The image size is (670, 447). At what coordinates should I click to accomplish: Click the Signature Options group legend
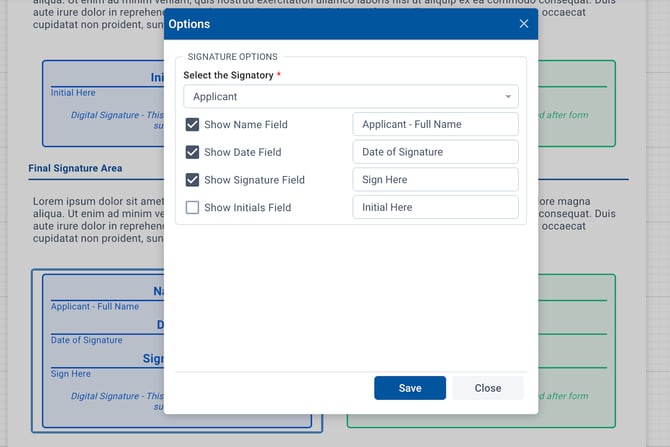[233, 57]
